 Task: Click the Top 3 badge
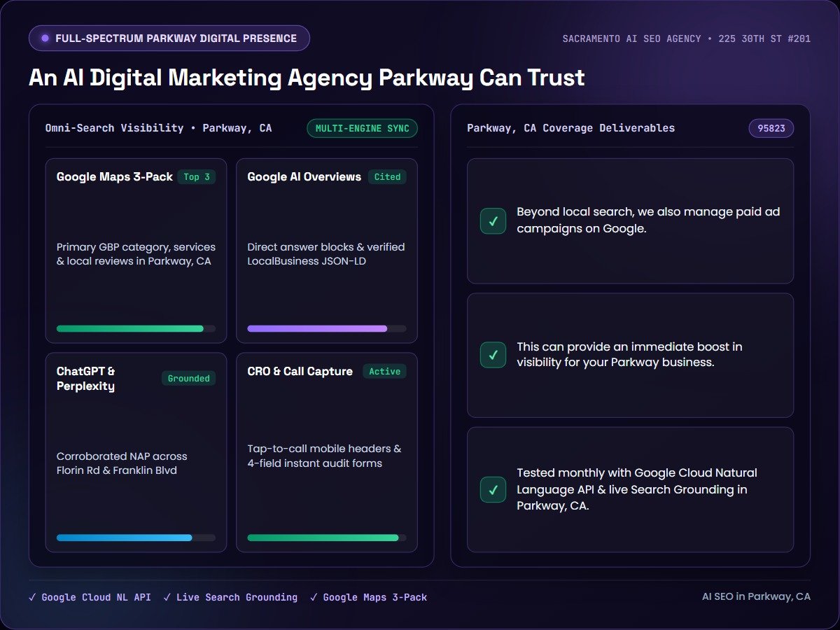(x=197, y=177)
